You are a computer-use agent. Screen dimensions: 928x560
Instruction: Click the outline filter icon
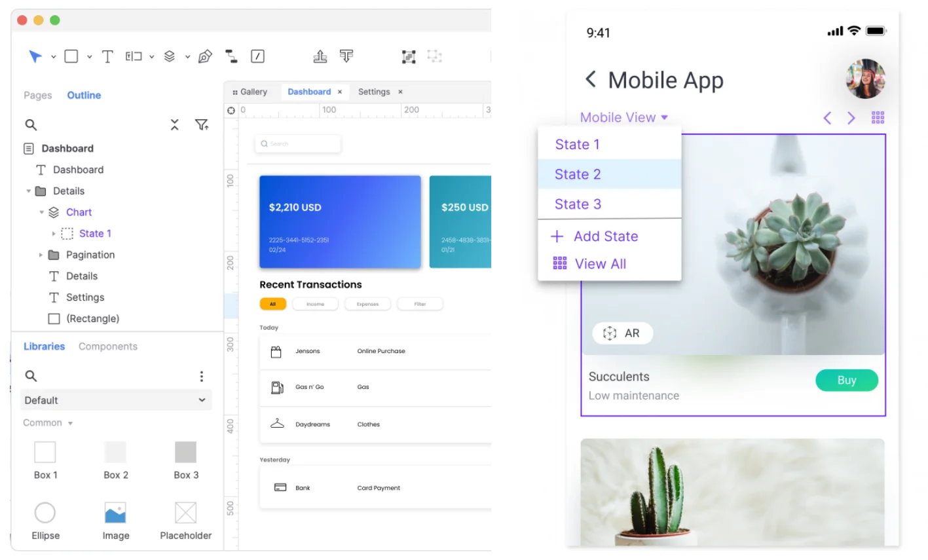point(202,124)
